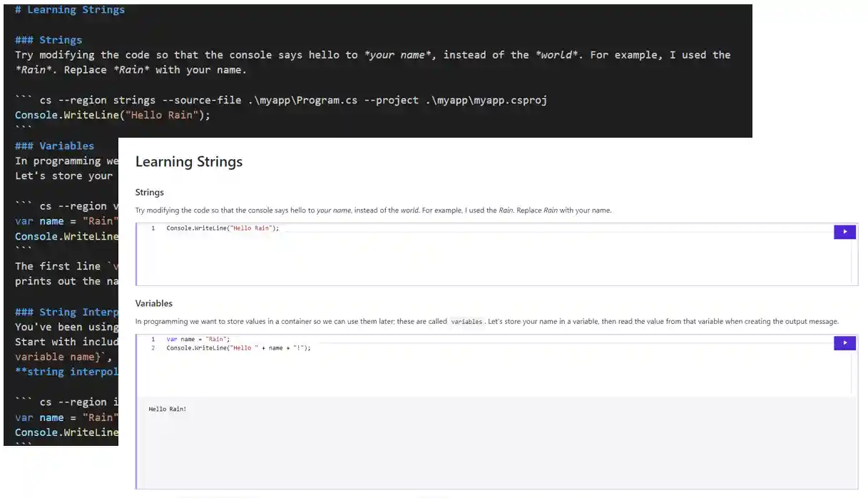This screenshot has height=498, width=868.
Task: Place cursor on 'var name' line
Action: pos(198,340)
